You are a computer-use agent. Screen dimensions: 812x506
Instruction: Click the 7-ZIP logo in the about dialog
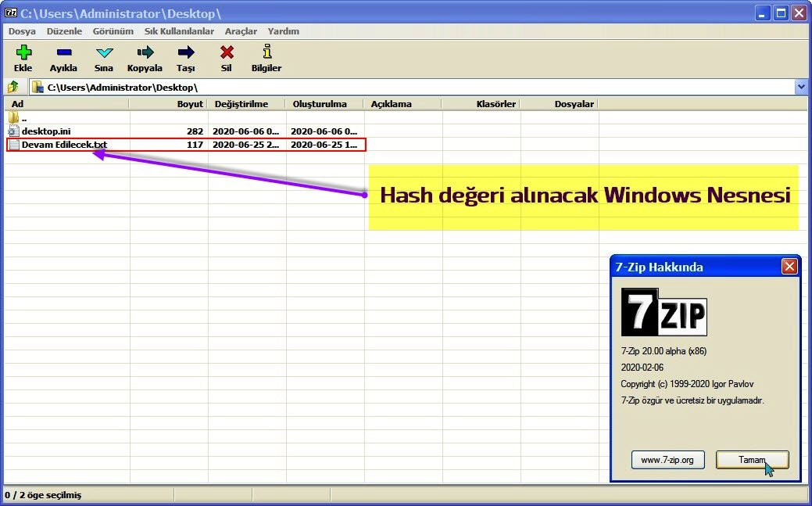(x=664, y=312)
